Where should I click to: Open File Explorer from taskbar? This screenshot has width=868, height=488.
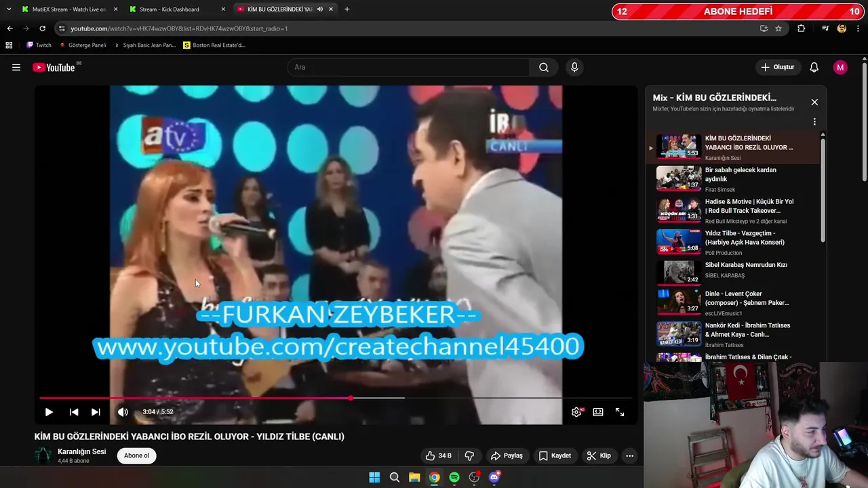(414, 477)
